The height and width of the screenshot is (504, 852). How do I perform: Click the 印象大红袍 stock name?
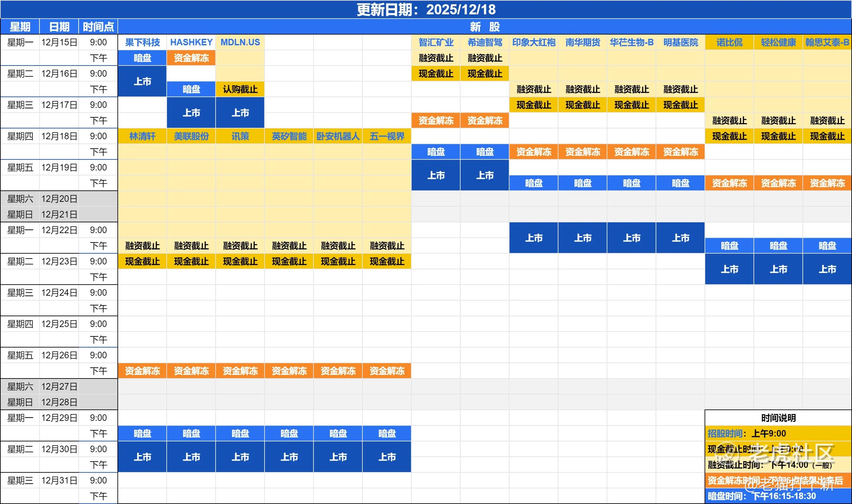click(x=534, y=42)
